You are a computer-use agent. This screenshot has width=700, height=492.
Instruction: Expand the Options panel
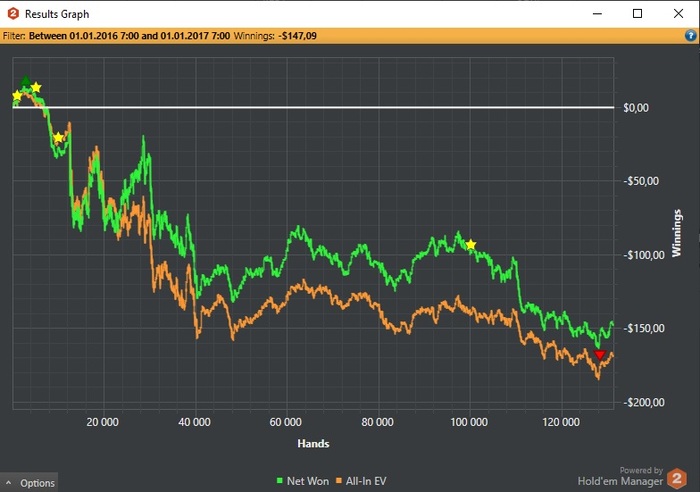[29, 483]
